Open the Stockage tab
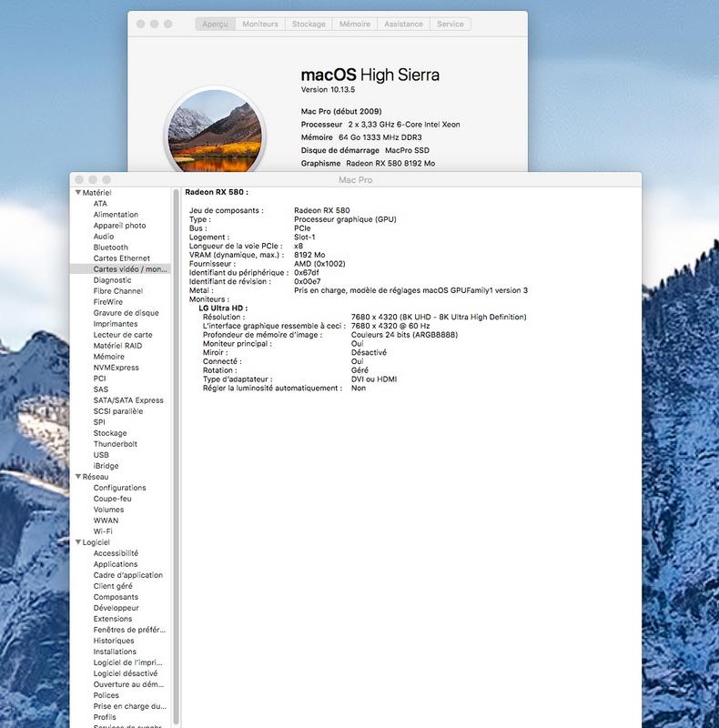Screen dimensions: 719x728 click(309, 25)
